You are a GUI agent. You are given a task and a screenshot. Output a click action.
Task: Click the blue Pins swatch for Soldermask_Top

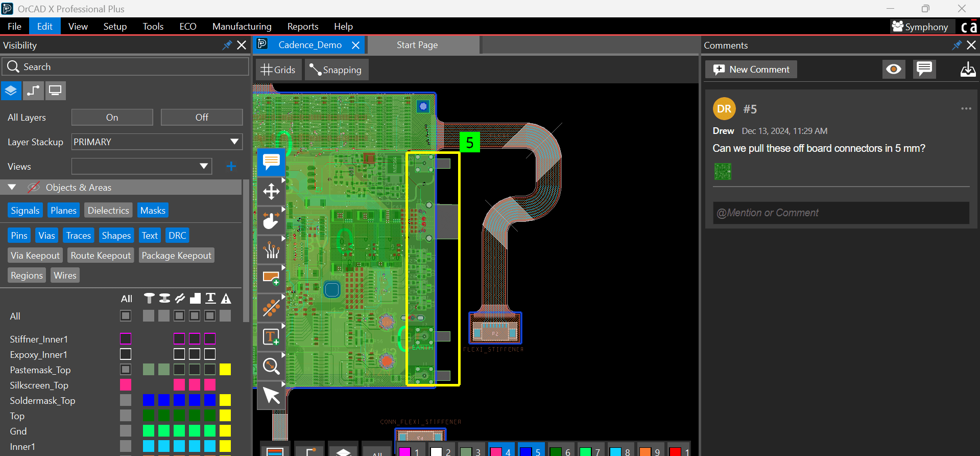pos(149,400)
